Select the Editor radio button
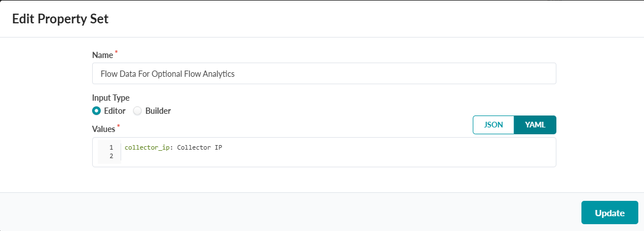The width and height of the screenshot is (644, 231). click(x=97, y=111)
